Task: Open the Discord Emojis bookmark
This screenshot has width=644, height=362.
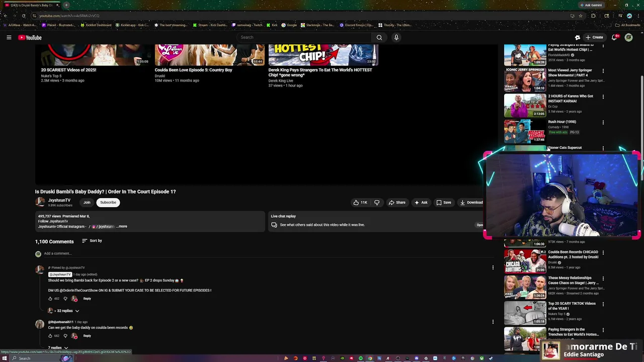Action: [x=357, y=25]
